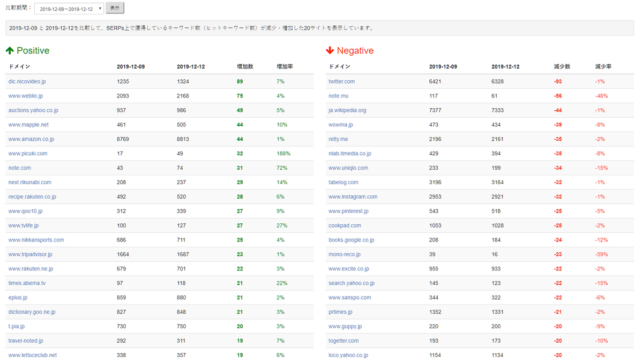
Task: Open books.google.co.jp domain link
Action: (x=352, y=240)
